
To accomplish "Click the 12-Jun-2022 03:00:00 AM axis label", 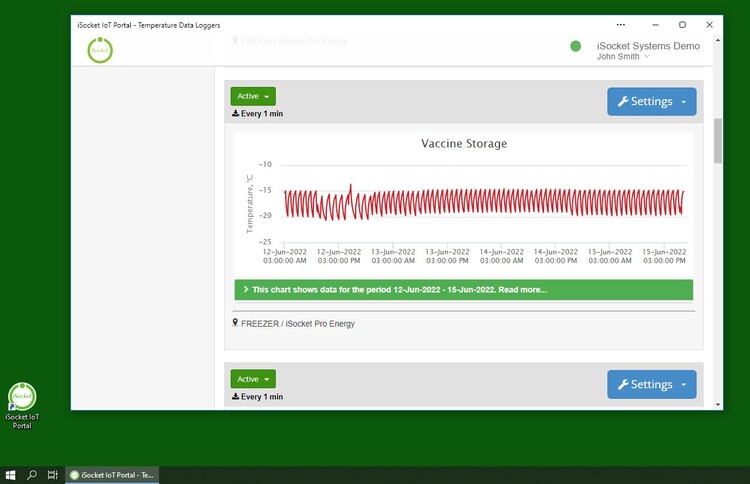I will pyautogui.click(x=285, y=256).
